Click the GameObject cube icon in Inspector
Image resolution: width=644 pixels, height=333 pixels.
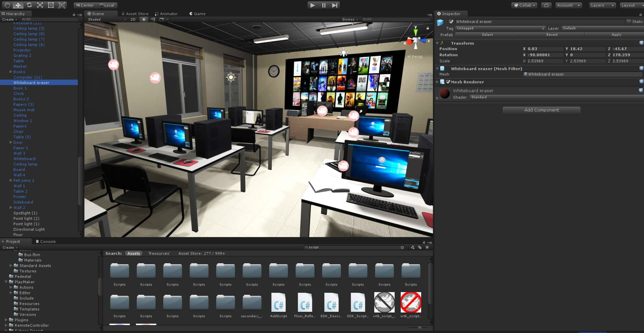tap(440, 22)
